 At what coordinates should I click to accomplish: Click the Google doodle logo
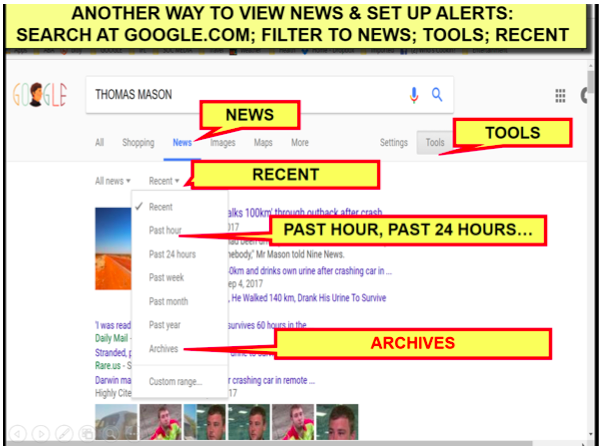coord(40,94)
